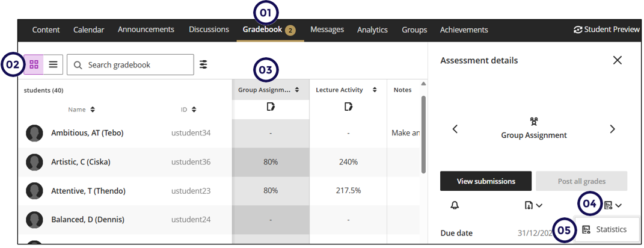Screen dimensions: 644x248
Task: Open the Discussions tab
Action: pyautogui.click(x=209, y=29)
